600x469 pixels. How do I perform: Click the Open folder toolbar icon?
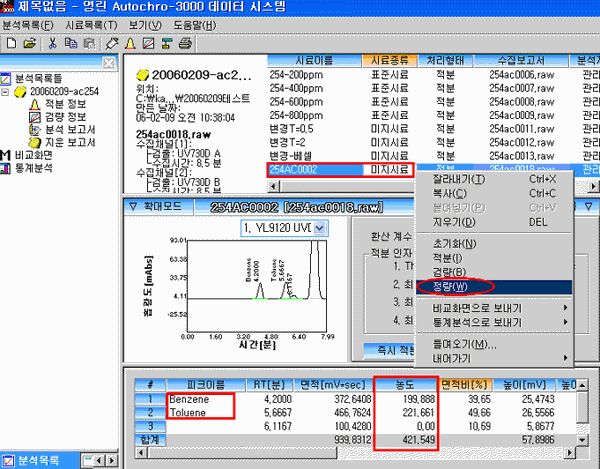pyautogui.click(x=28, y=43)
